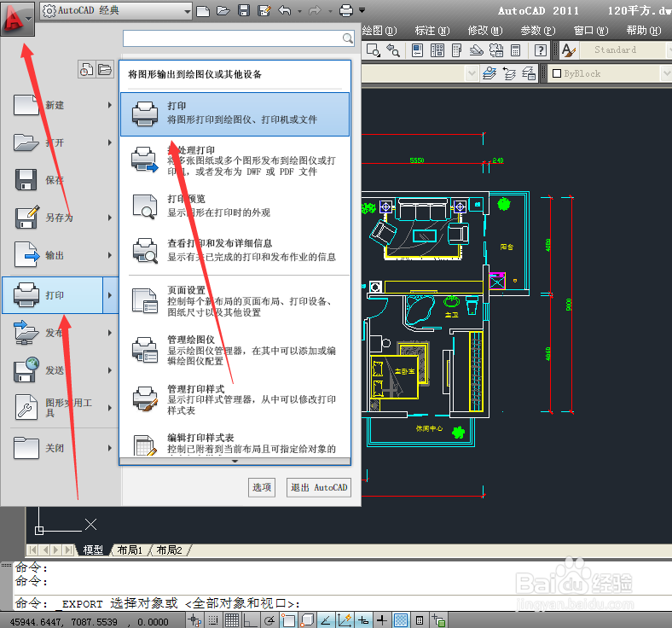Open the Sheet Set Manager icon

click(476, 50)
